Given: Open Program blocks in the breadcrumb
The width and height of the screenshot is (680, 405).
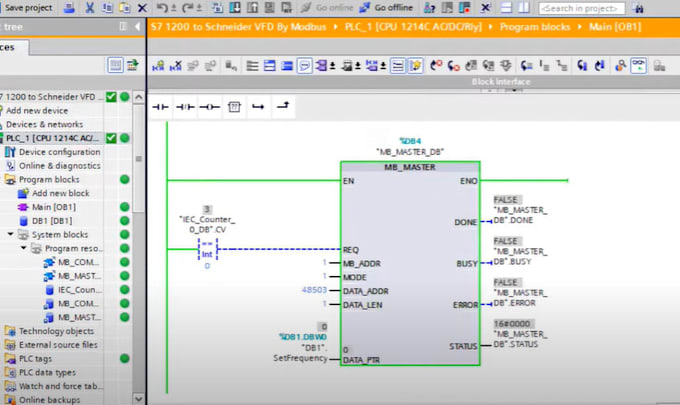Looking at the screenshot, I should pos(535,27).
